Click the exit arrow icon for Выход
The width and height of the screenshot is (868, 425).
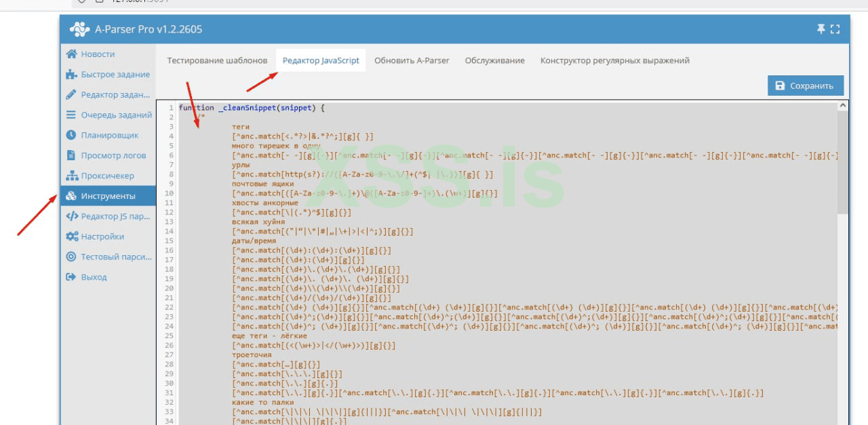(x=71, y=277)
